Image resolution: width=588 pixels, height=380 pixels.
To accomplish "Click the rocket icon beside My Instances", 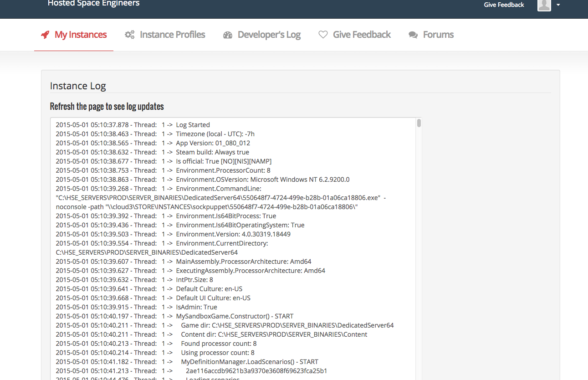I will (45, 35).
